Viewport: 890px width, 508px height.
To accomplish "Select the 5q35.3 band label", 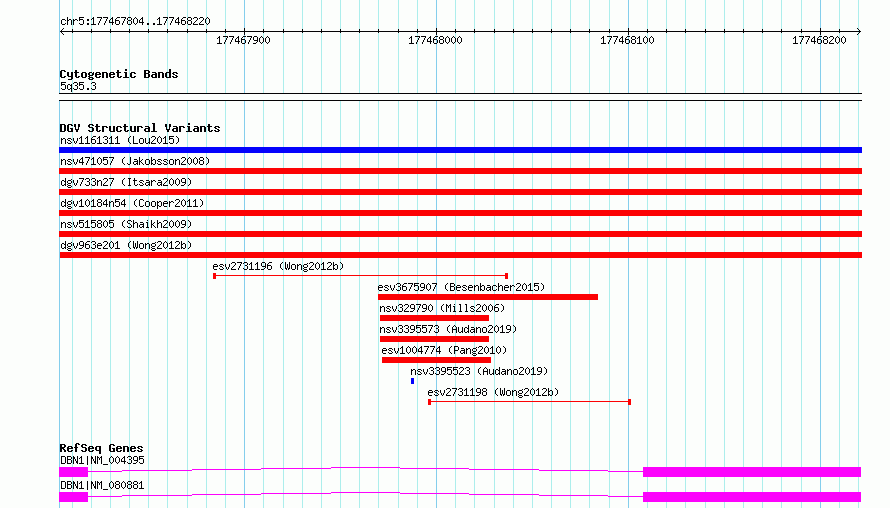I will (x=78, y=86).
